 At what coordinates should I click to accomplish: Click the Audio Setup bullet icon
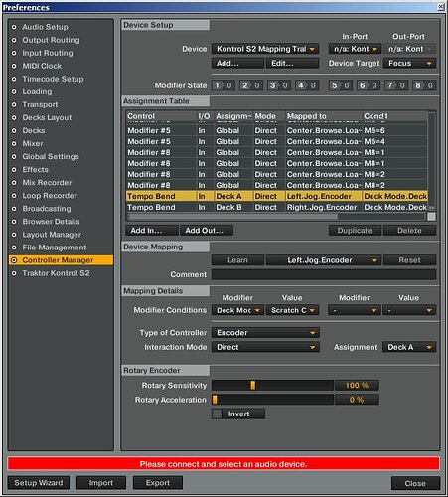(14, 27)
